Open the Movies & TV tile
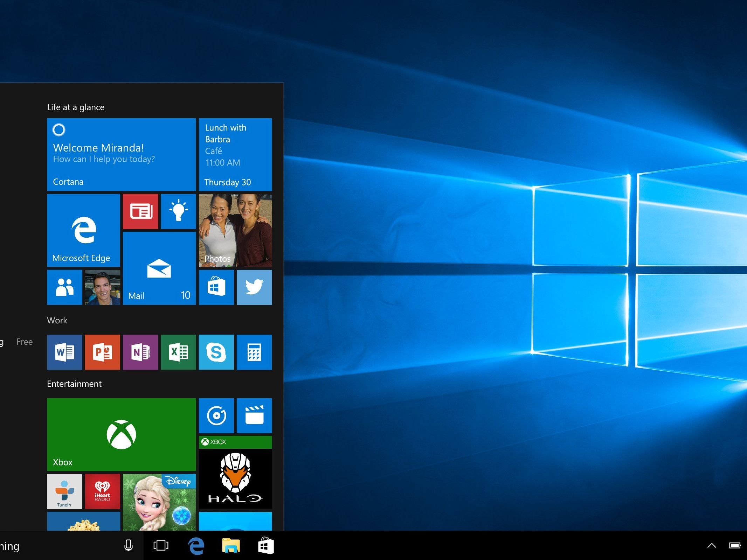 tap(254, 415)
